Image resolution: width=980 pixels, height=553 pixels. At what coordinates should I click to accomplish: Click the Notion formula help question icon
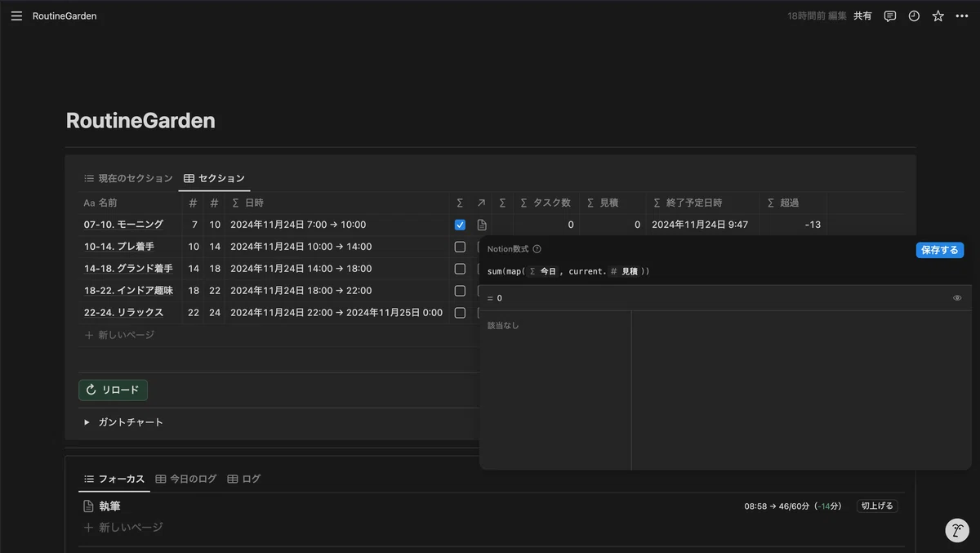click(537, 249)
